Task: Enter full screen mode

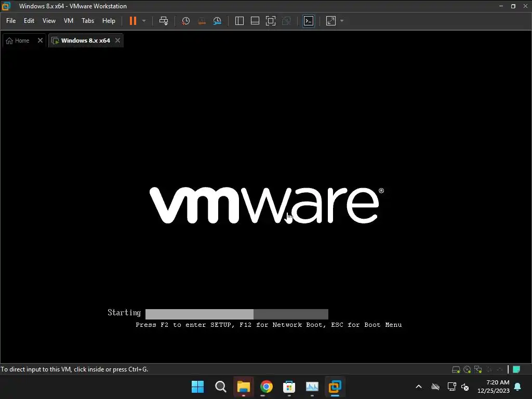Action: (x=270, y=21)
